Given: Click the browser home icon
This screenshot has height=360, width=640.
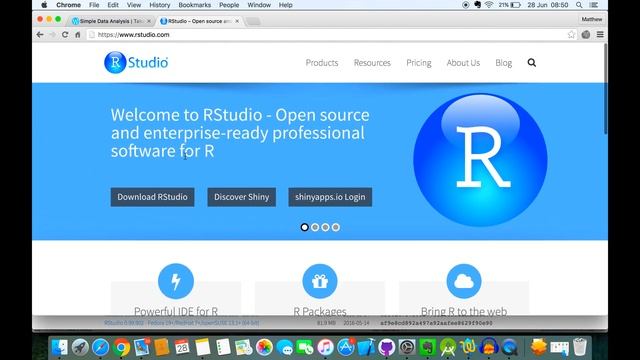Looking at the screenshot, I should [78, 35].
